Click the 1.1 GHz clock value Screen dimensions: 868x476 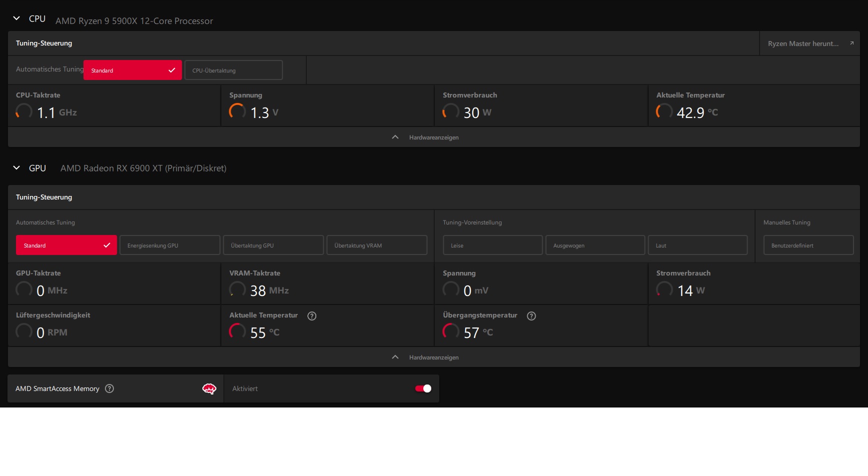(x=57, y=112)
